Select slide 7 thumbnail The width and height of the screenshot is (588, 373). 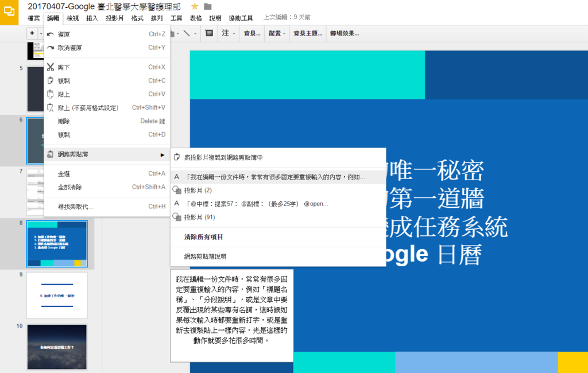click(36, 192)
